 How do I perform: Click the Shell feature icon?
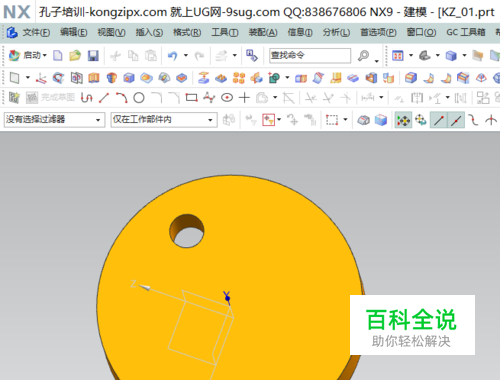[371, 78]
